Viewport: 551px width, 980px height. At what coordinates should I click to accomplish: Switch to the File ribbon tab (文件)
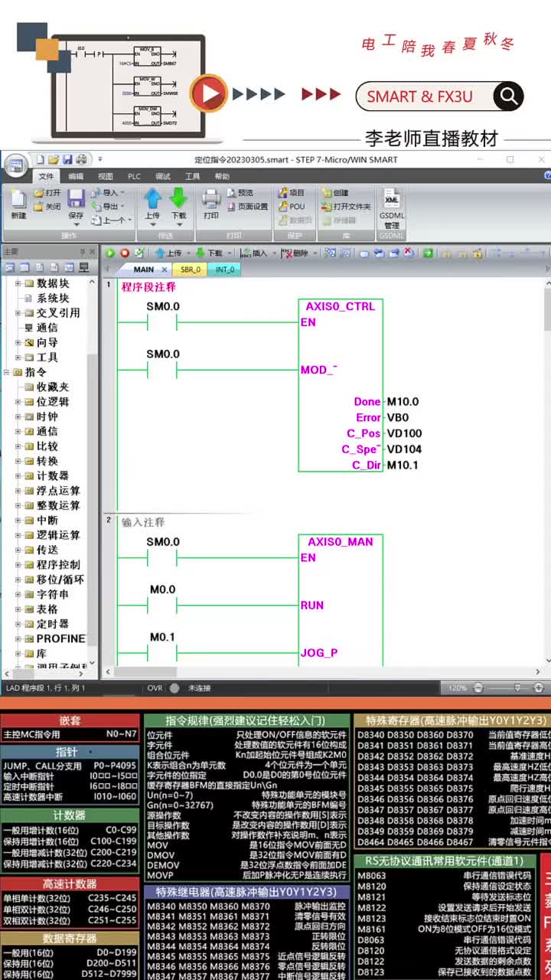(46, 176)
